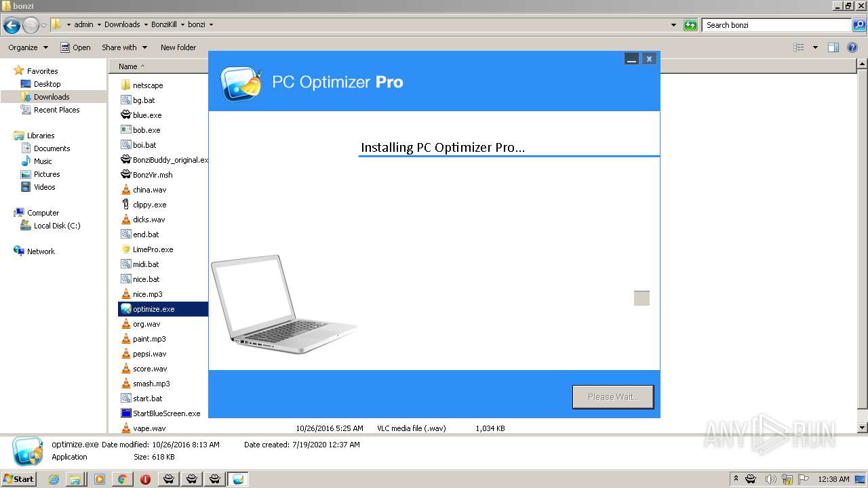Viewport: 868px width, 488px height.
Task: Select file pepsi.wav
Action: tap(149, 354)
